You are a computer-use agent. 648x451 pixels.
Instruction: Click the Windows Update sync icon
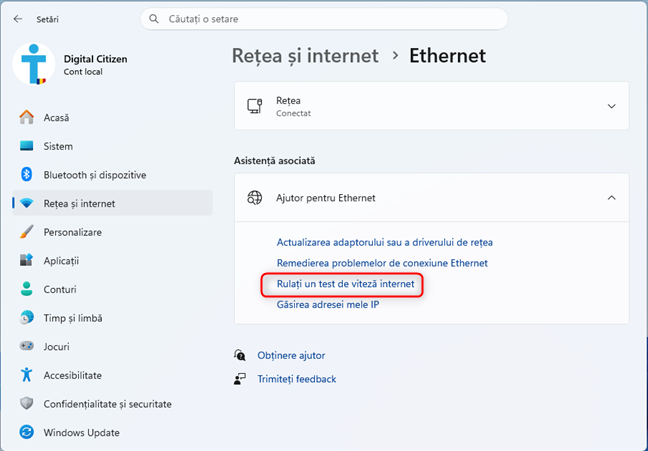coord(26,432)
